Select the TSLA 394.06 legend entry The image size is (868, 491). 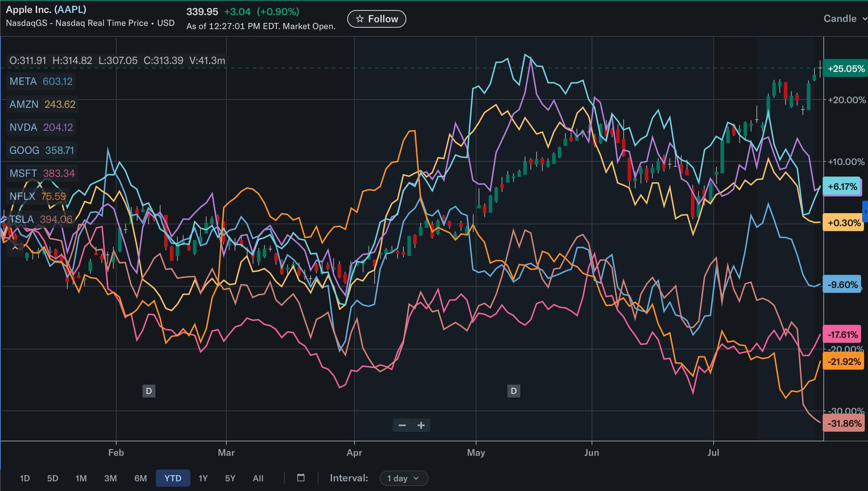[41, 220]
